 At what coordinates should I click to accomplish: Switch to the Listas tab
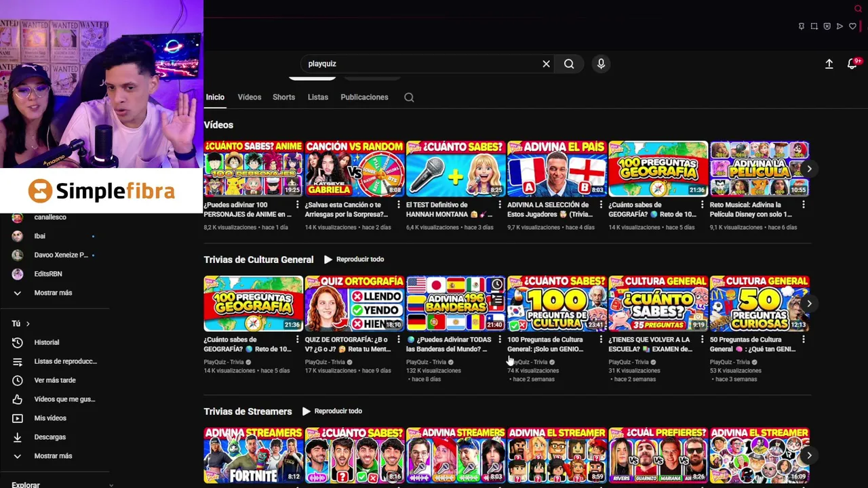click(318, 98)
